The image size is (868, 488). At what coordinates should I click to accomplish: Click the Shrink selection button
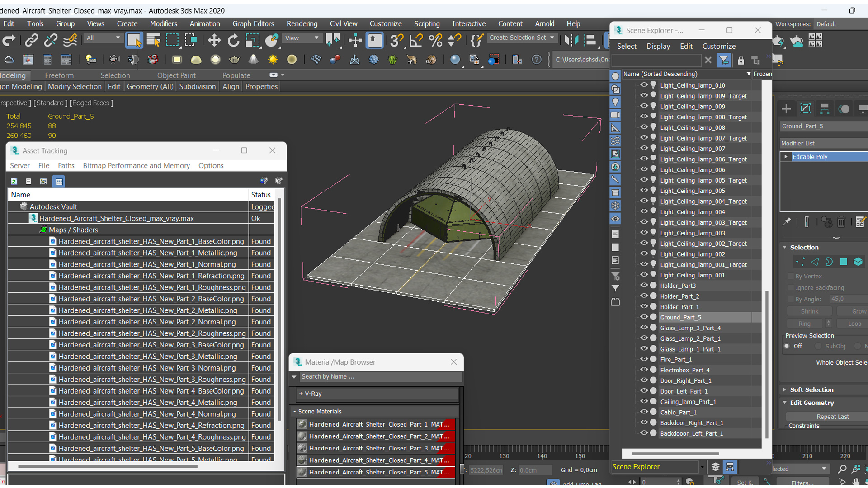[x=809, y=311]
